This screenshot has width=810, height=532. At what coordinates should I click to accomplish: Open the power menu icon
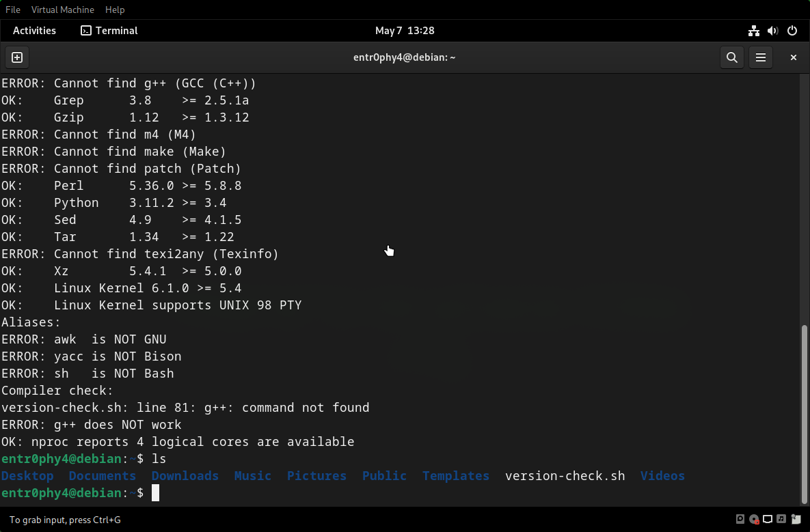click(792, 31)
